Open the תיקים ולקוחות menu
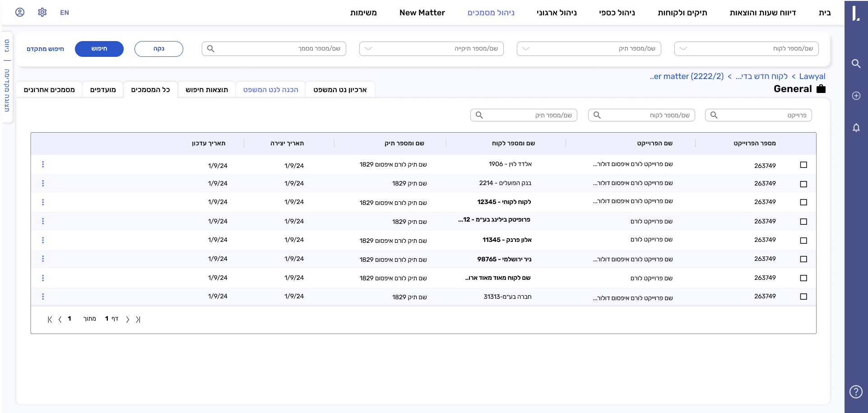868x413 pixels. coord(682,13)
